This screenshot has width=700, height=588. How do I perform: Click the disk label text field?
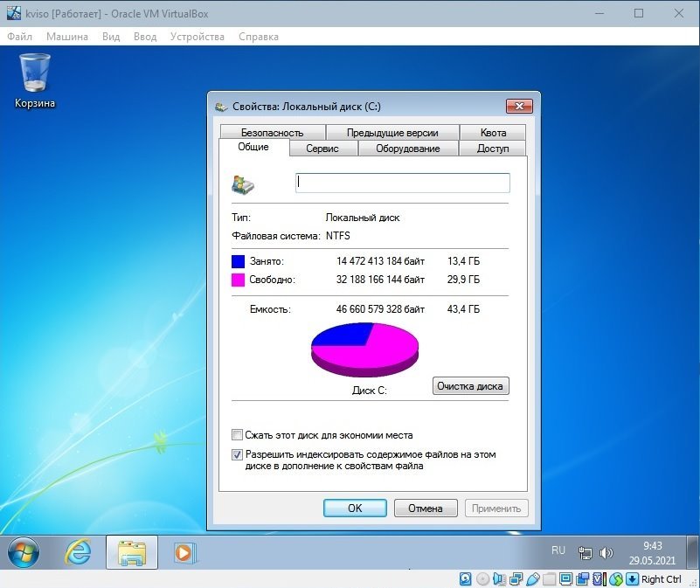pos(403,183)
